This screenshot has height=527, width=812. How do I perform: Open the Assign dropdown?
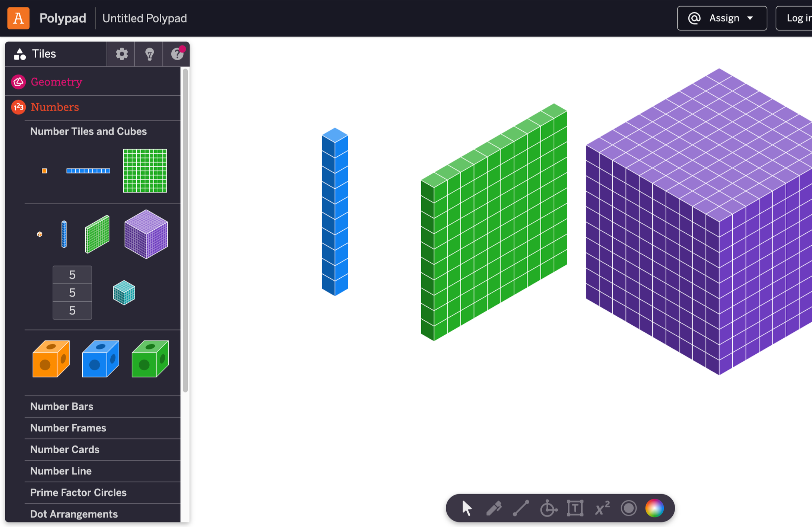click(722, 18)
